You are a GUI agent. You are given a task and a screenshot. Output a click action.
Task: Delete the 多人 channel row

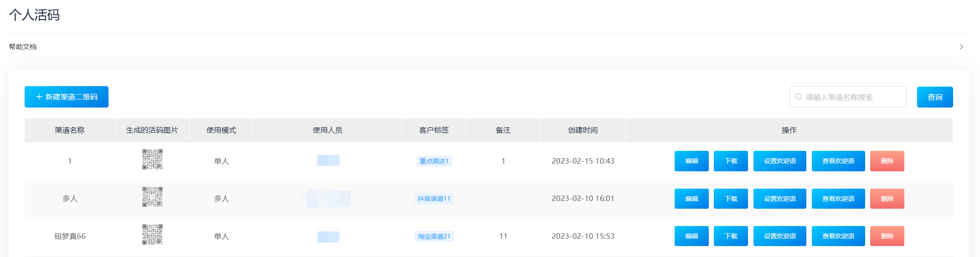point(887,199)
